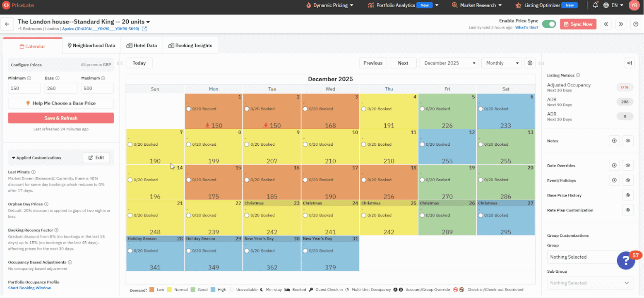Select radio button on December 5
This screenshot has height=298, width=644.
pyautogui.click(x=422, y=109)
